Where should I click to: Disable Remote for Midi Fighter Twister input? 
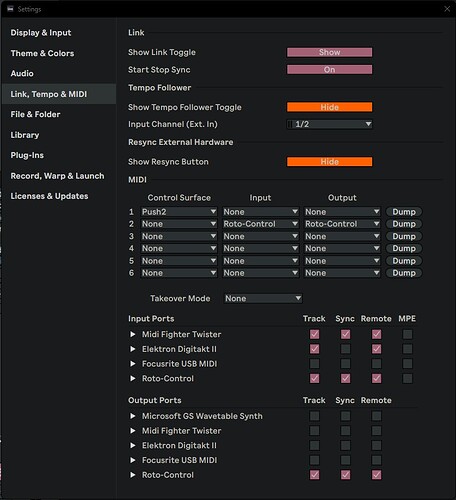376,334
